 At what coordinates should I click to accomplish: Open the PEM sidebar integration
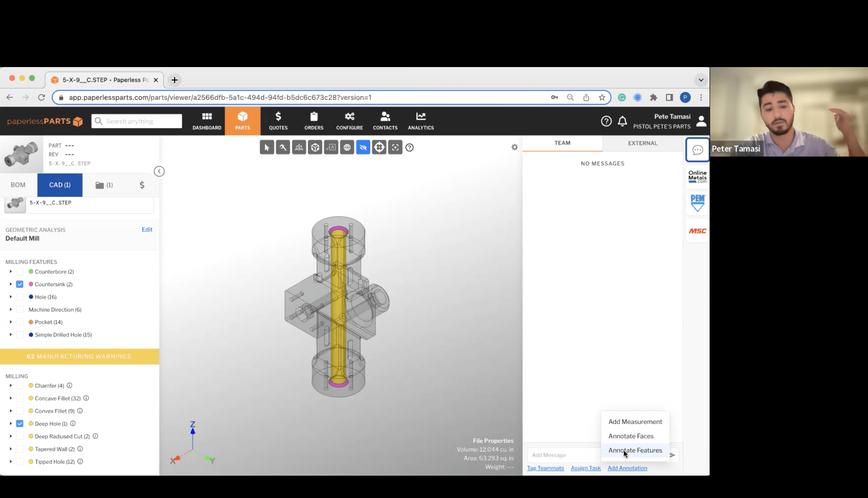click(x=697, y=203)
